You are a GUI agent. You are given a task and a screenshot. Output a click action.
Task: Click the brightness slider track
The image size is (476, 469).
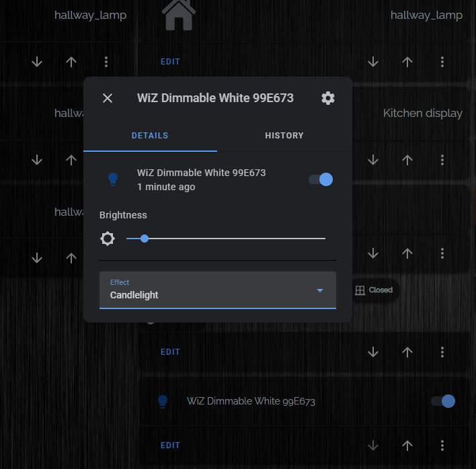point(225,239)
